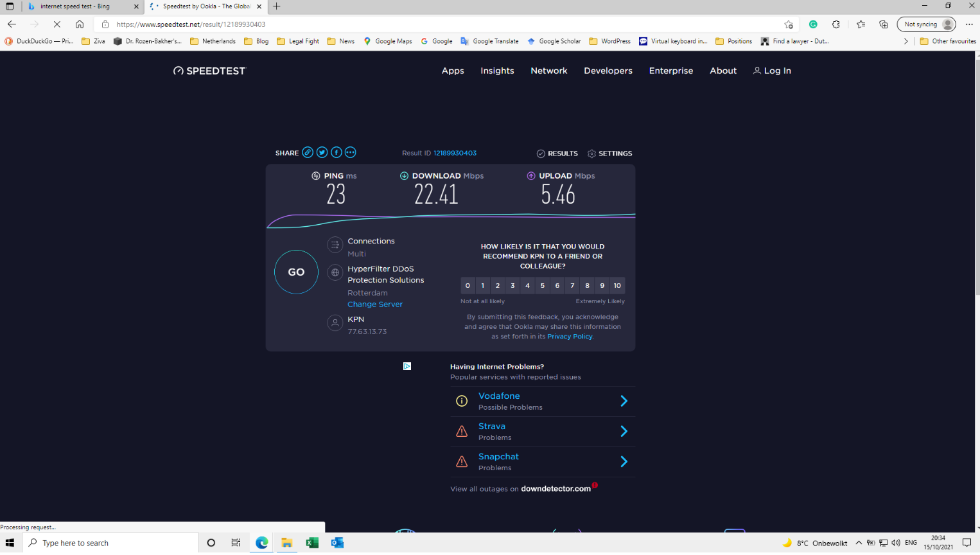The width and height of the screenshot is (980, 555).
Task: Open favourites list icon
Action: [861, 24]
